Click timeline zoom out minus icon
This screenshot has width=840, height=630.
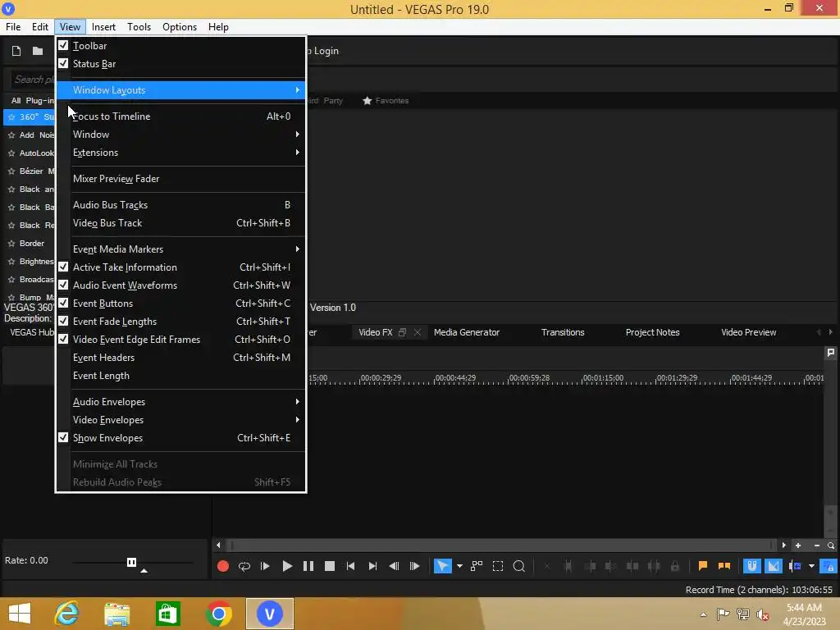(x=817, y=546)
